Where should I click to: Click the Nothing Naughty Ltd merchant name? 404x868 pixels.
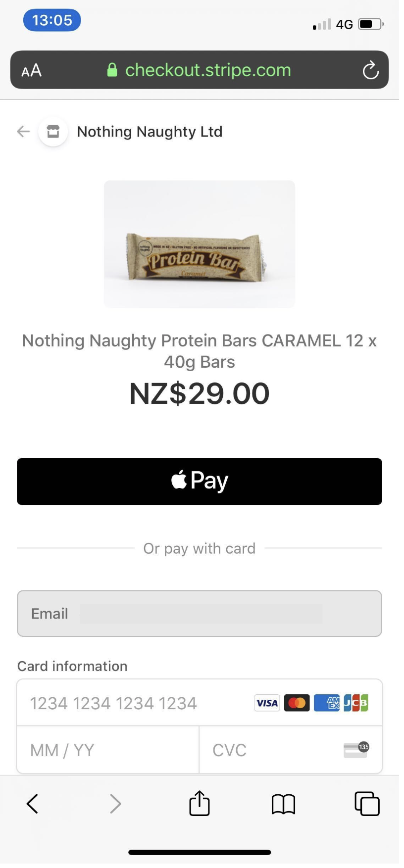point(150,132)
